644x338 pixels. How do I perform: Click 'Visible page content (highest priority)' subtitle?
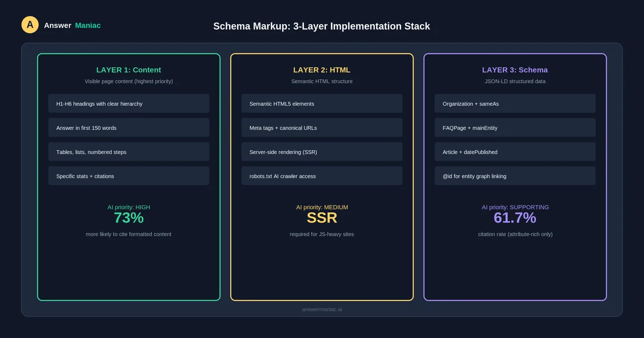(x=129, y=82)
